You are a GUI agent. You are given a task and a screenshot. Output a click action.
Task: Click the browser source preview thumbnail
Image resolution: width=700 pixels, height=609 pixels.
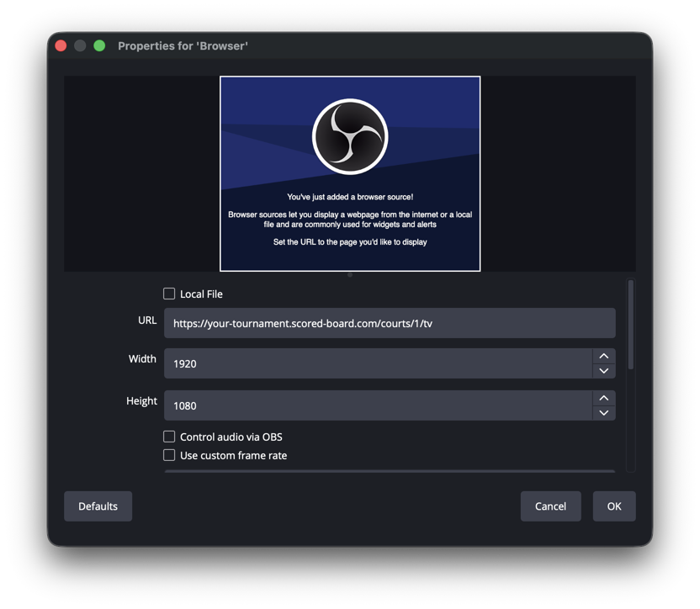pyautogui.click(x=350, y=173)
